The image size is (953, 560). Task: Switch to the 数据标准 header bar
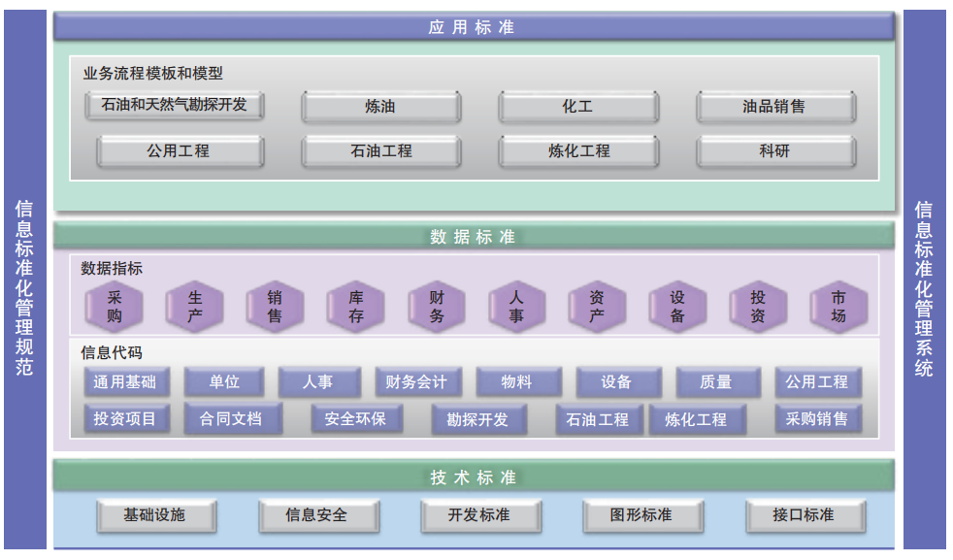473,236
